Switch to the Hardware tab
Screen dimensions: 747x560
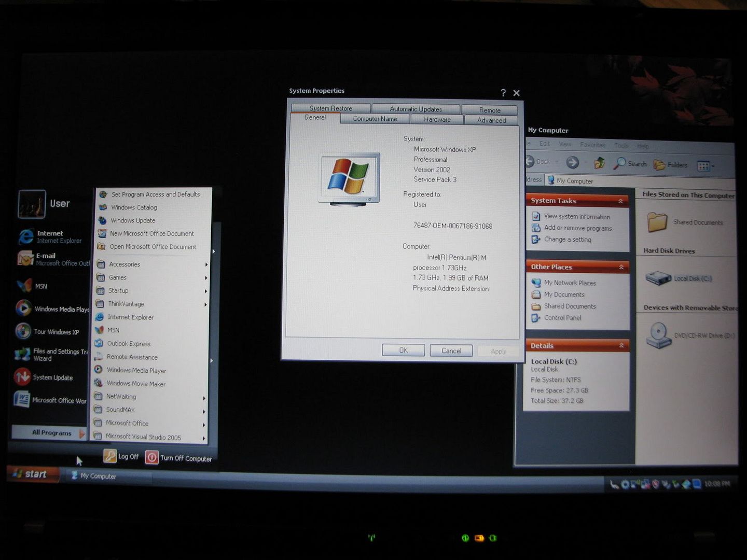pyautogui.click(x=437, y=119)
